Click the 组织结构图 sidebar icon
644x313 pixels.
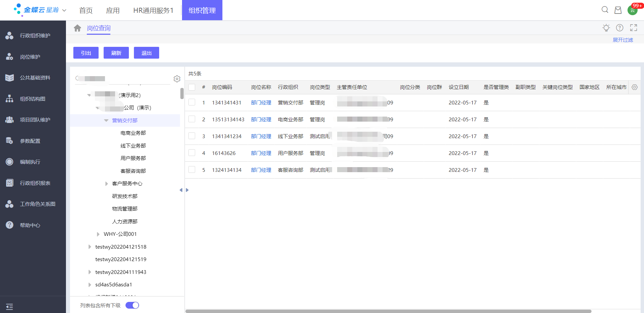[x=9, y=99]
